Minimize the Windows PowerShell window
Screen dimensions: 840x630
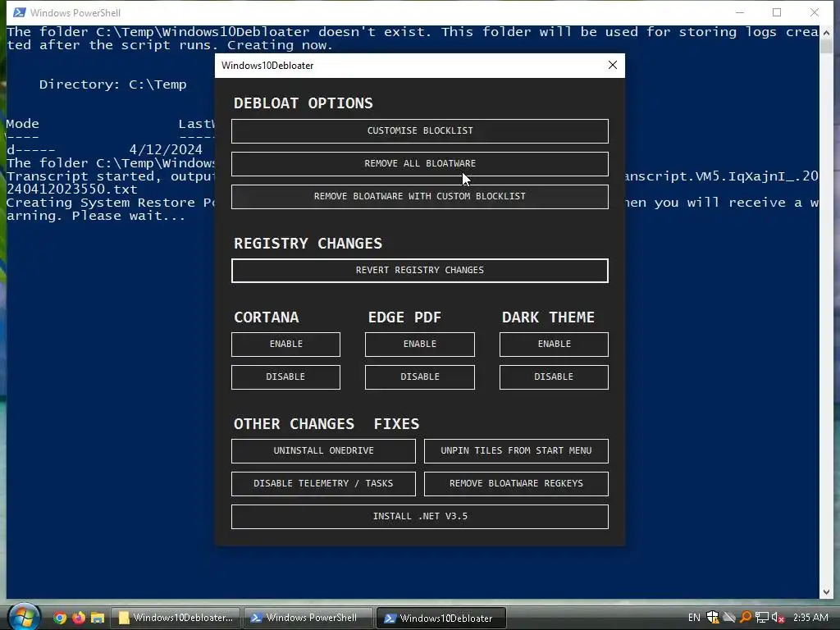pos(740,12)
